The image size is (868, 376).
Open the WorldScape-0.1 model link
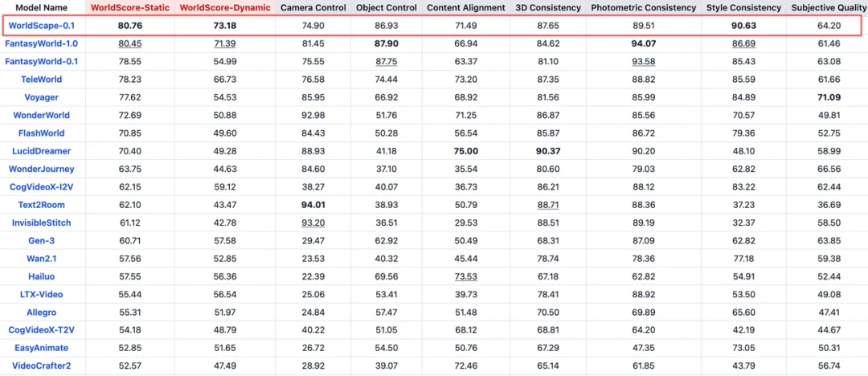[x=42, y=26]
